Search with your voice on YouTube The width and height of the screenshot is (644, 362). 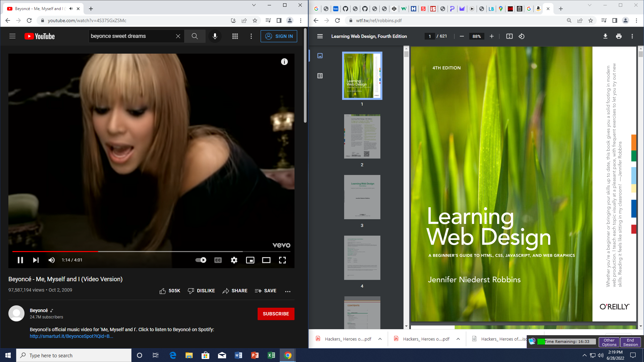pos(215,36)
